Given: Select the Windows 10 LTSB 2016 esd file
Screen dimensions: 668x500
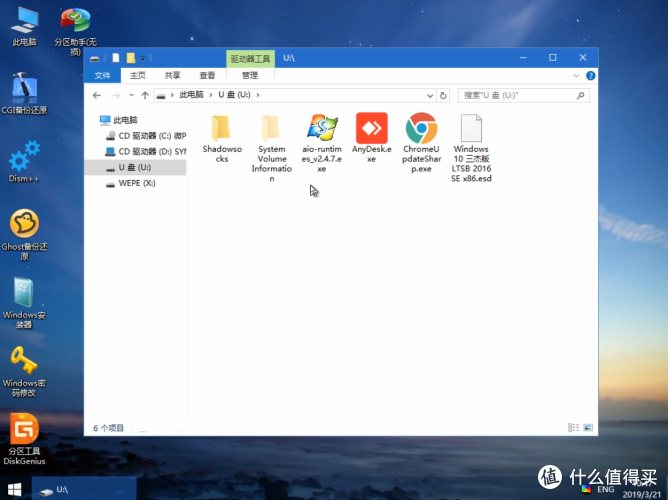Looking at the screenshot, I should [471, 128].
